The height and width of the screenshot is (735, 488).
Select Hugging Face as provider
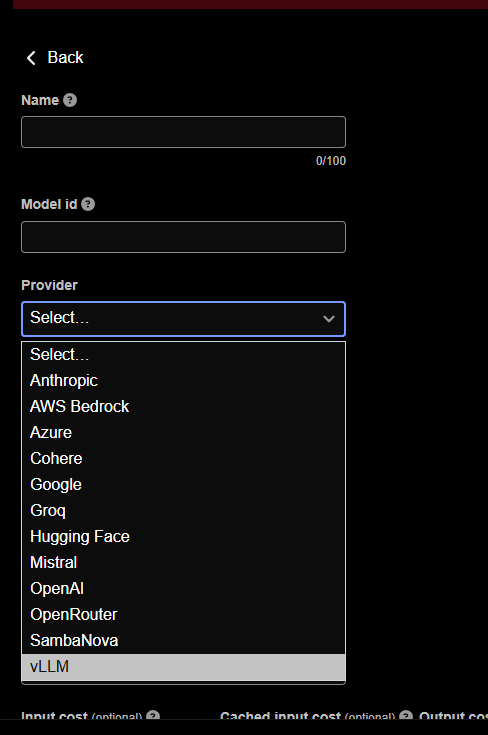[x=183, y=537]
